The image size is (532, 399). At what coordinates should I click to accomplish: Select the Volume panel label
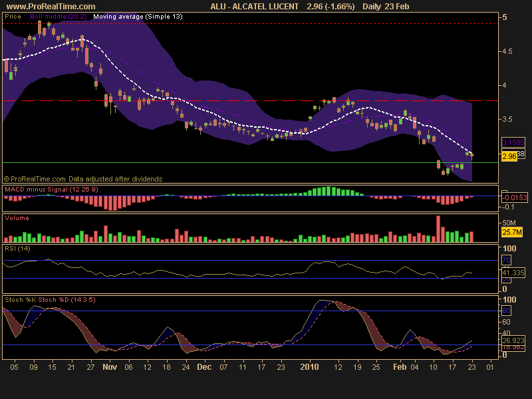click(x=17, y=218)
